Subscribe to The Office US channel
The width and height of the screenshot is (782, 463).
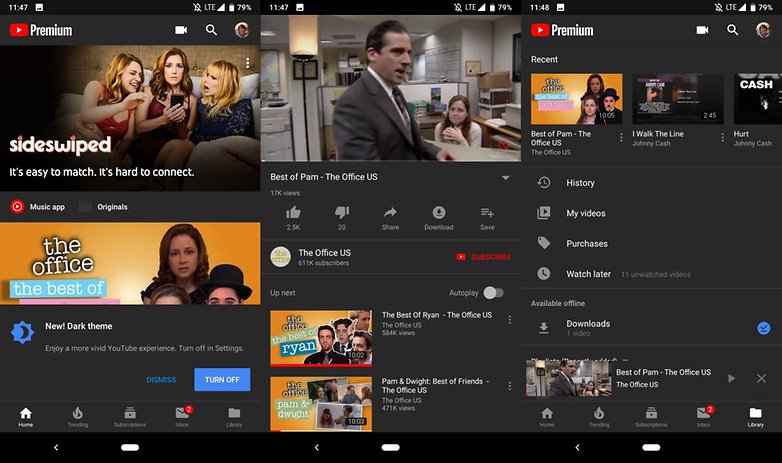coord(483,257)
